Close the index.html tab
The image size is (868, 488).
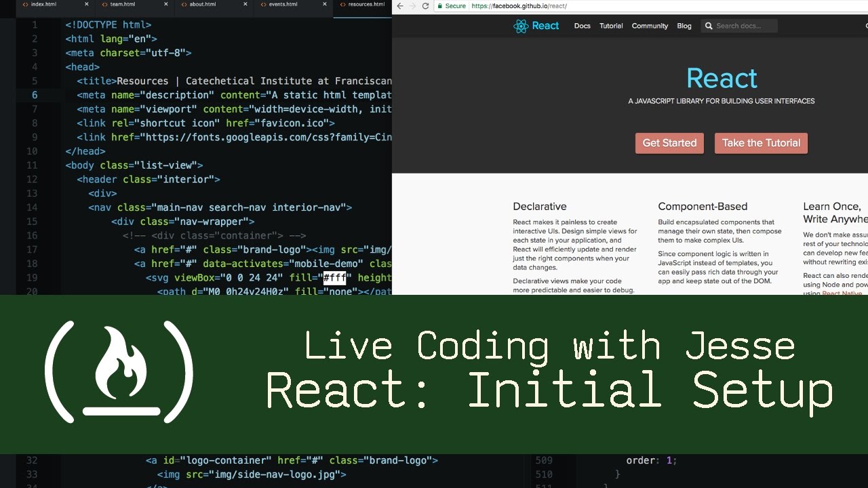tap(86, 5)
